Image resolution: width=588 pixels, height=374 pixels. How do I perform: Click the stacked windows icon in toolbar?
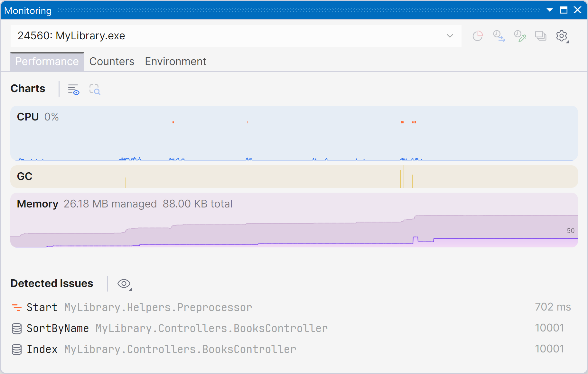click(x=541, y=36)
